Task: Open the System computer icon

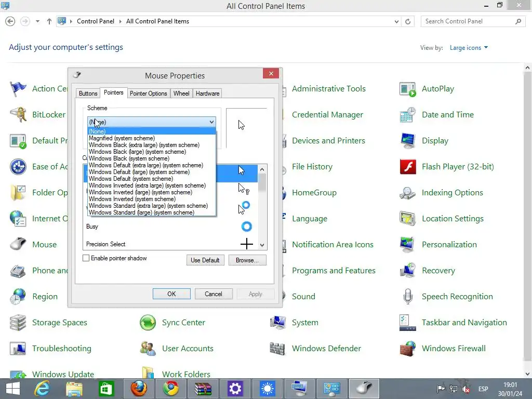Action: pos(278,322)
